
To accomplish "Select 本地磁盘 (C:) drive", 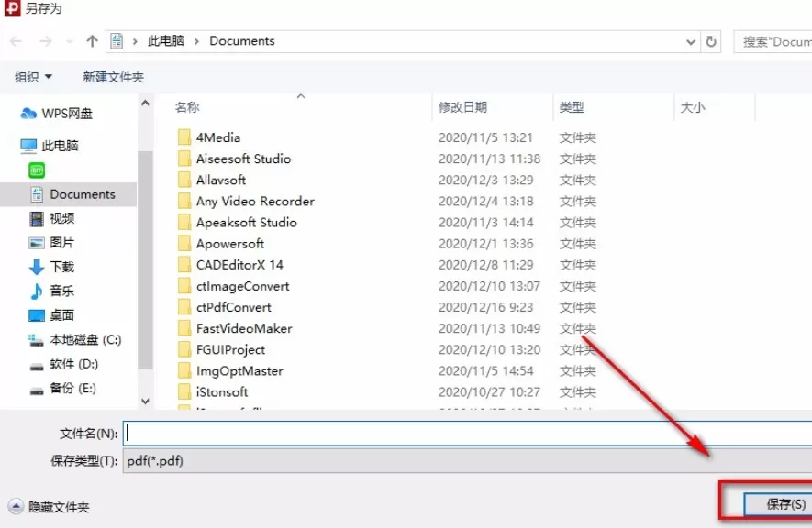I will point(75,340).
